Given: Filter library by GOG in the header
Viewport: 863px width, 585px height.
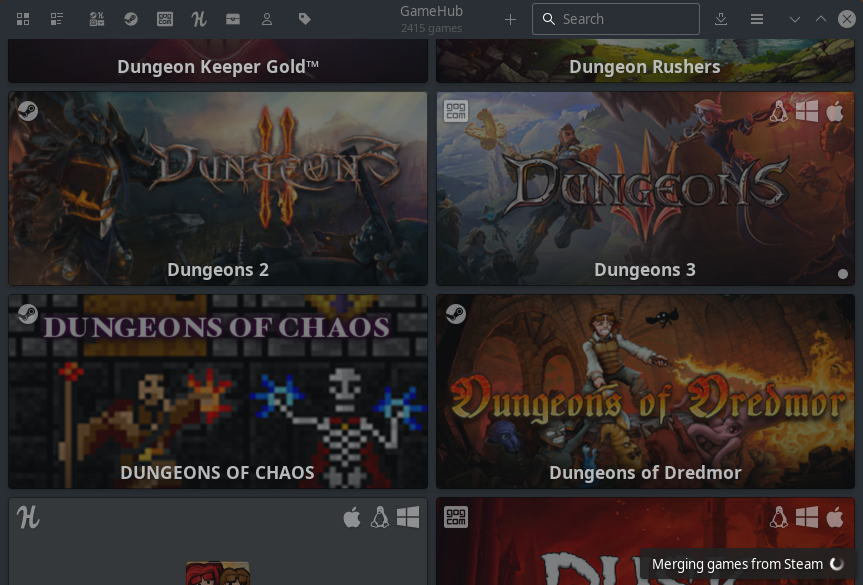Looking at the screenshot, I should (165, 19).
